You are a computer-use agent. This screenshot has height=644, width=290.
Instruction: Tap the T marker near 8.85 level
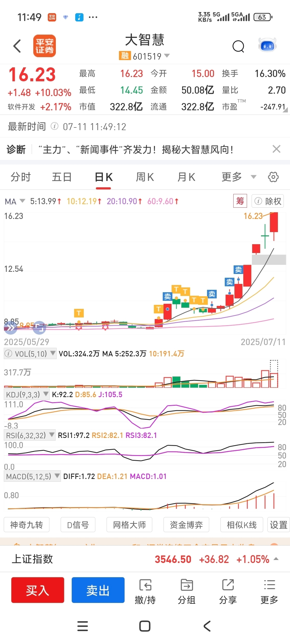(x=79, y=313)
